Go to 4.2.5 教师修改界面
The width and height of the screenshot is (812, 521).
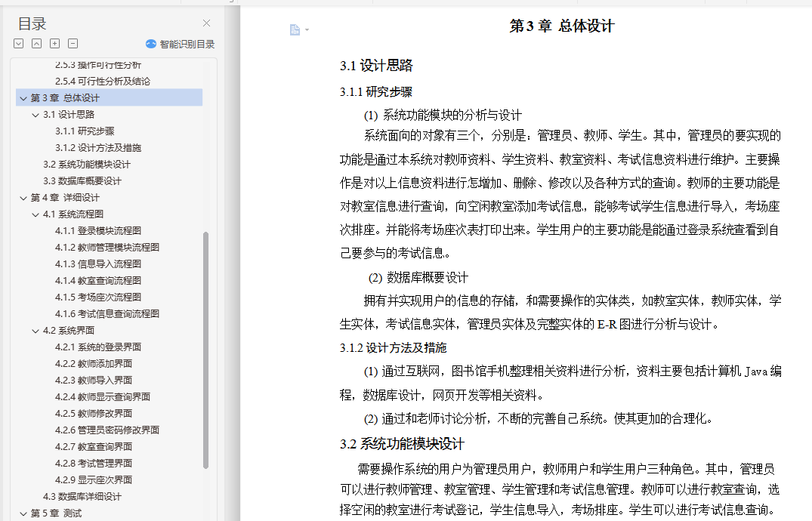click(x=94, y=413)
